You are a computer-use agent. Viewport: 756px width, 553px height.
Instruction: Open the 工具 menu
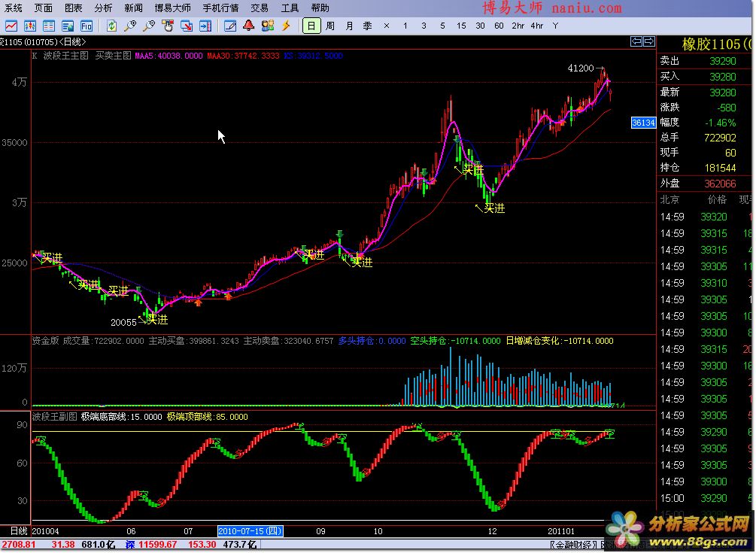pyautogui.click(x=290, y=8)
